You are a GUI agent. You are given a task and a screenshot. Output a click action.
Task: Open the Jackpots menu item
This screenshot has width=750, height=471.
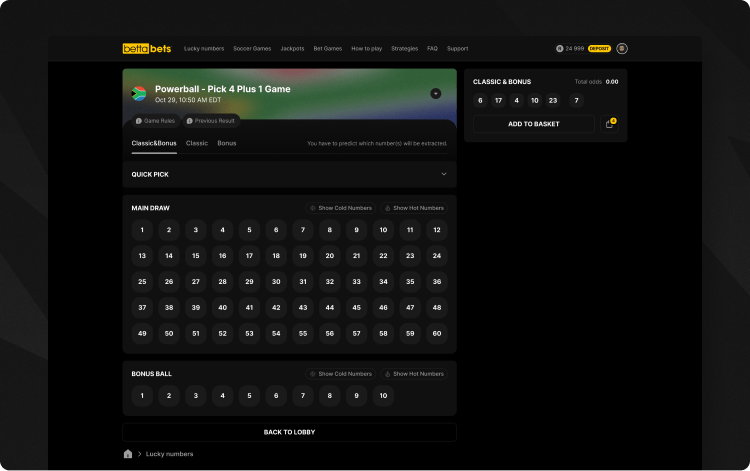click(x=292, y=48)
